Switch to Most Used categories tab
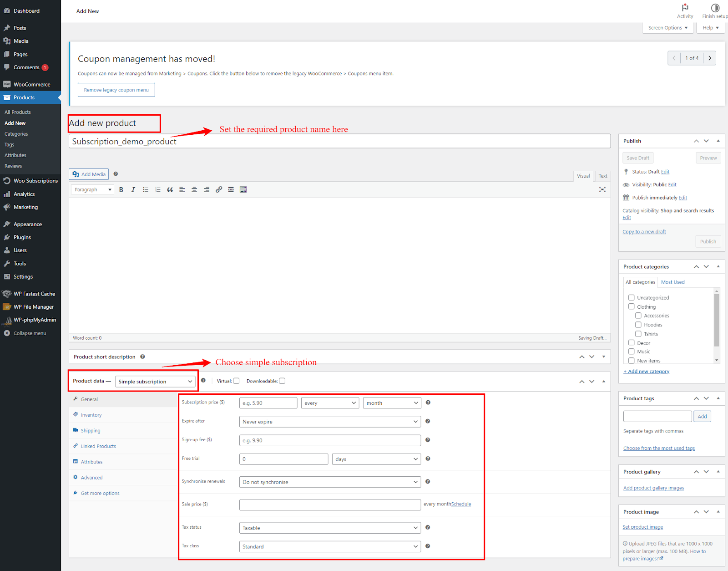 672,282
